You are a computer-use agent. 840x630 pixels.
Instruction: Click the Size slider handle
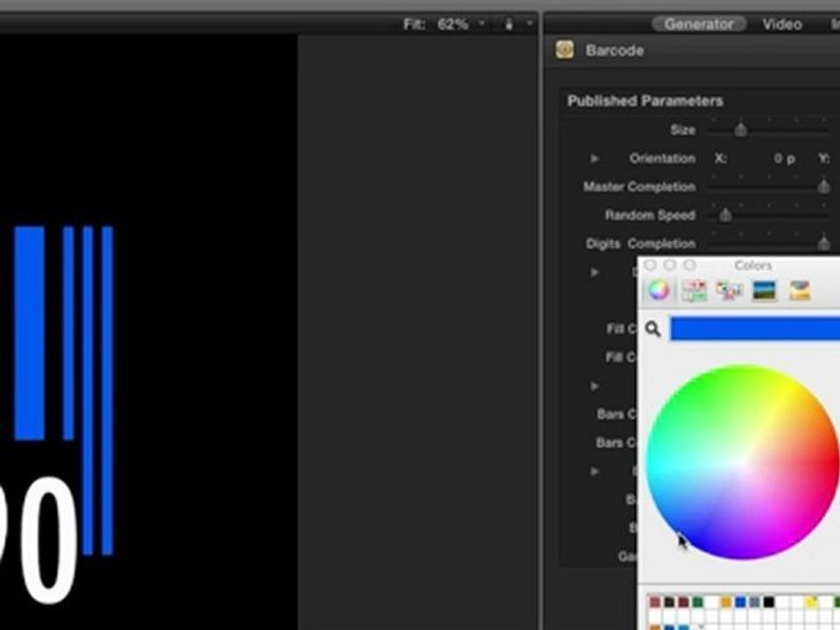click(740, 129)
